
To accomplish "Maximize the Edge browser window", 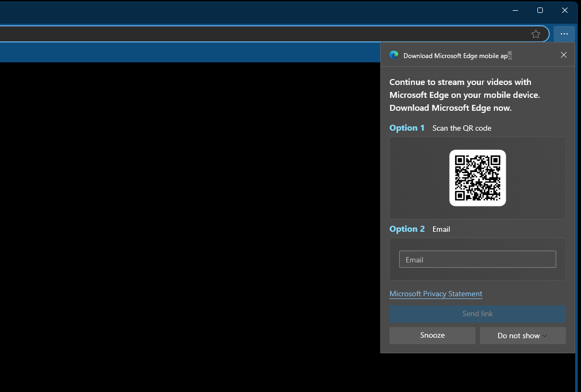I will click(x=540, y=10).
